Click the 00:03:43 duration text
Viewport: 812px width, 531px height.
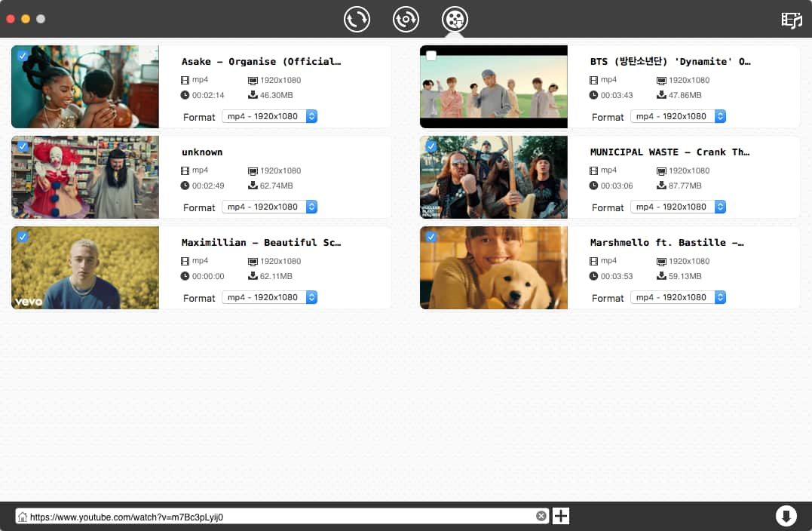click(x=617, y=95)
